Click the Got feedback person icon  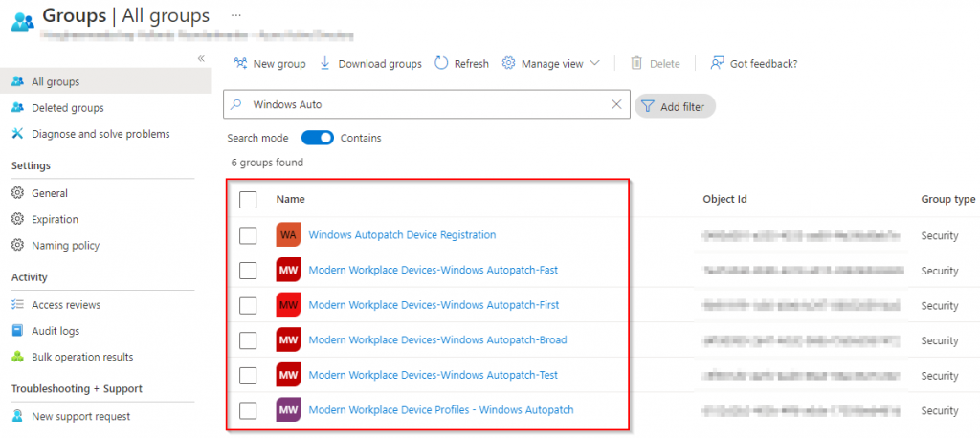pyautogui.click(x=717, y=63)
